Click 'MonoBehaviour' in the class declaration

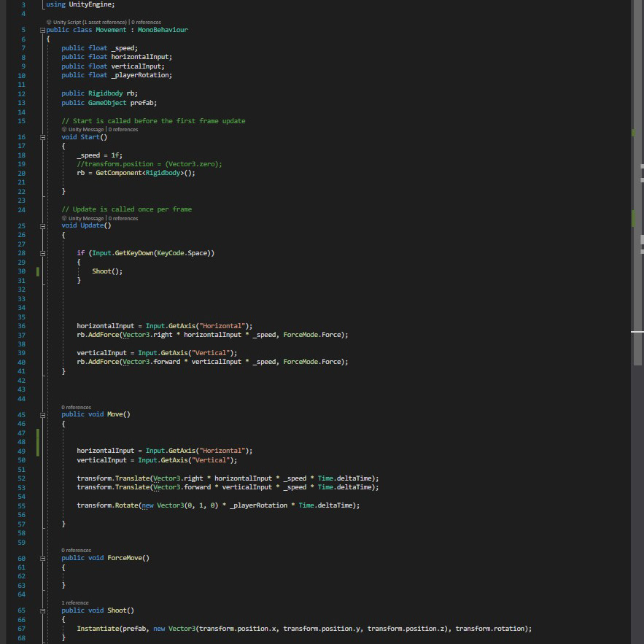click(x=163, y=30)
